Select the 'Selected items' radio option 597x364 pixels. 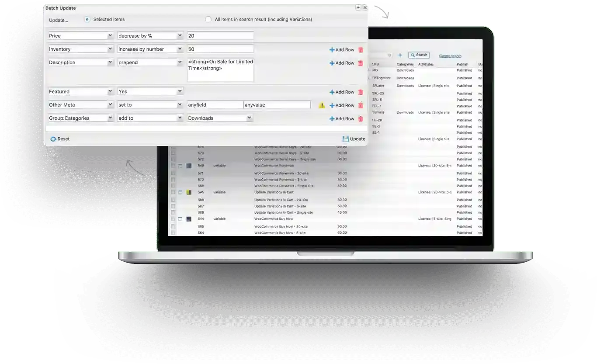pyautogui.click(x=87, y=19)
